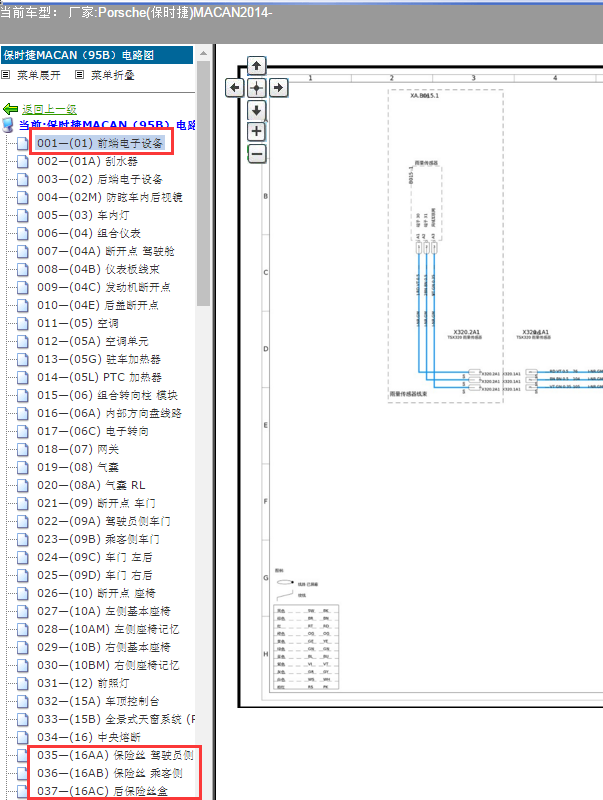Open 030—(10BM) 右侧座椅记忆 diagram

(108, 665)
